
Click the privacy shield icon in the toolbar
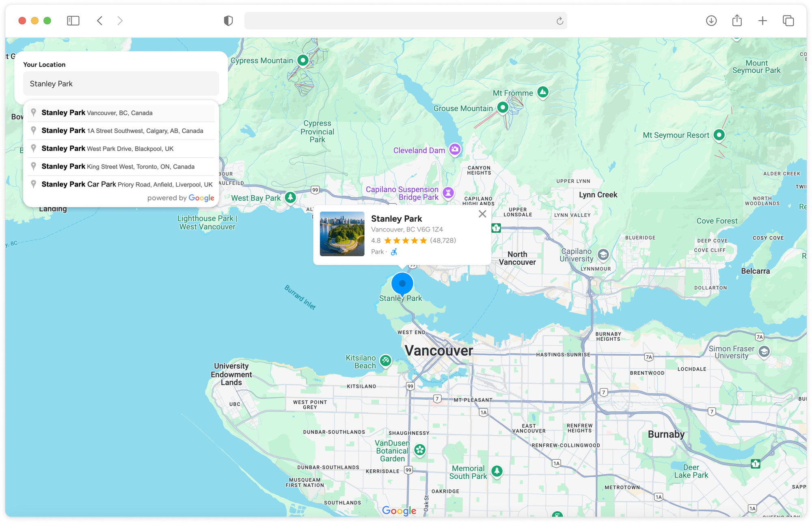pos(228,20)
